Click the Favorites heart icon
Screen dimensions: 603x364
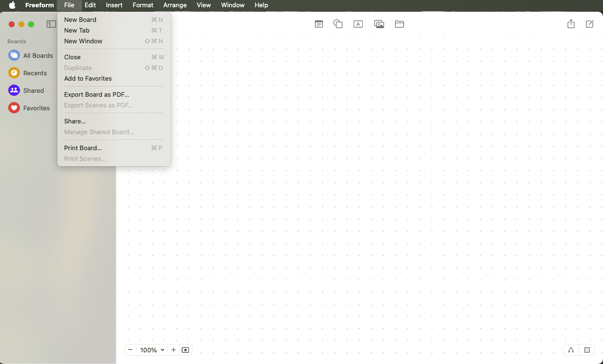click(14, 108)
